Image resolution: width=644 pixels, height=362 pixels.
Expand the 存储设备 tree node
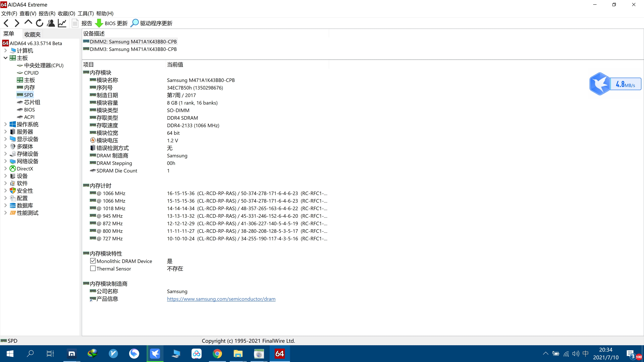6,154
